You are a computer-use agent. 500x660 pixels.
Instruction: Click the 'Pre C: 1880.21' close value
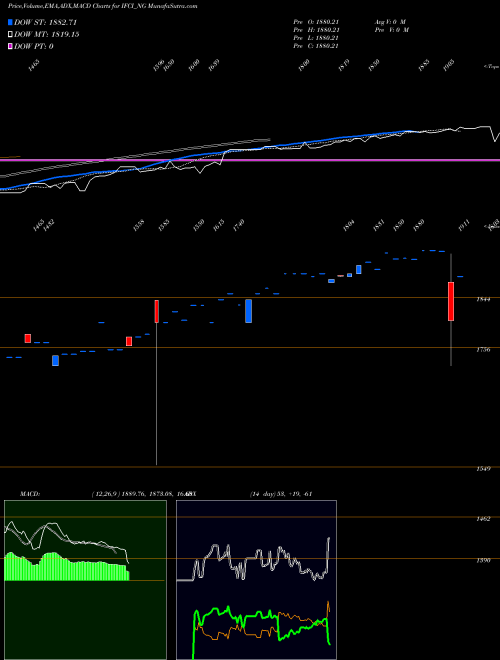(x=316, y=46)
